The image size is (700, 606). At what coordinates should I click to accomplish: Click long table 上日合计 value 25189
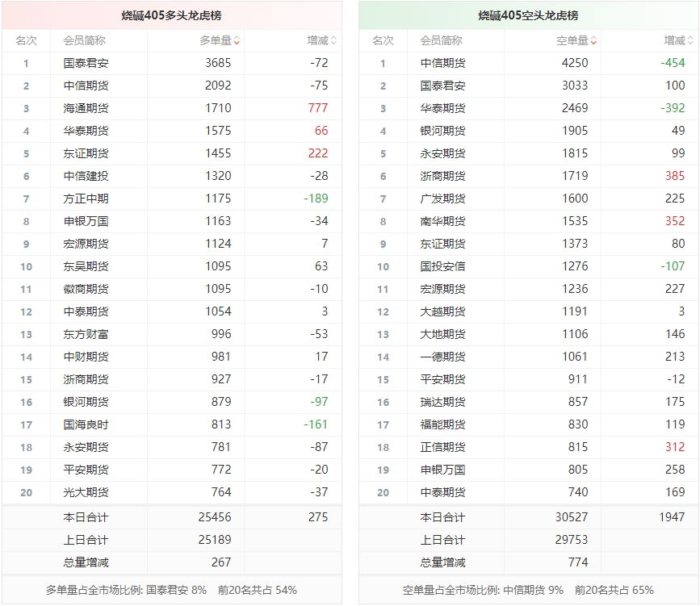(215, 540)
